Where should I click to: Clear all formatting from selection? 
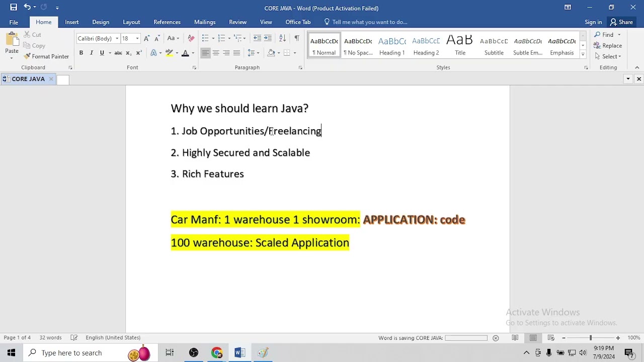(x=191, y=38)
